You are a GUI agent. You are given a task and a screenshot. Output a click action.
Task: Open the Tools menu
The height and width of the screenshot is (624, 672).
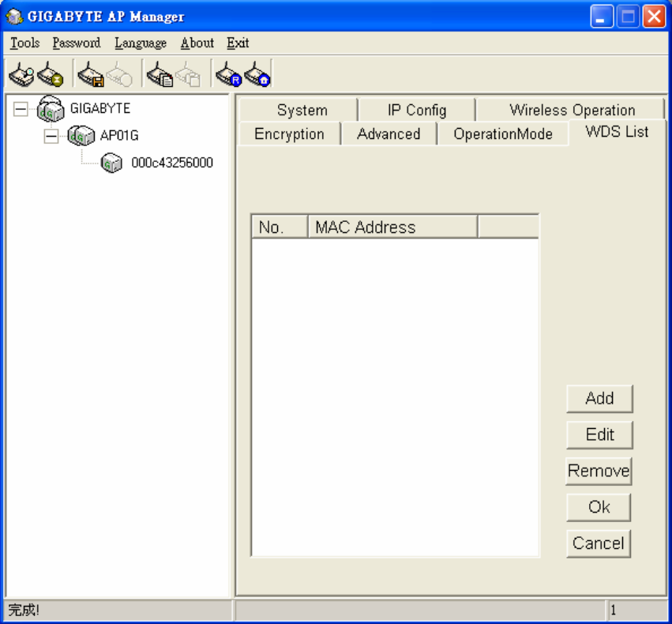24,43
